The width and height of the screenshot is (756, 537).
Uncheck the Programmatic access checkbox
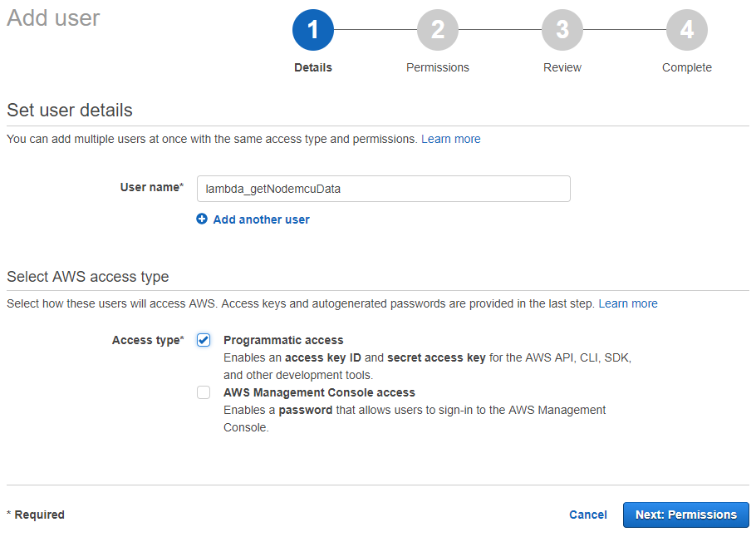[204, 340]
